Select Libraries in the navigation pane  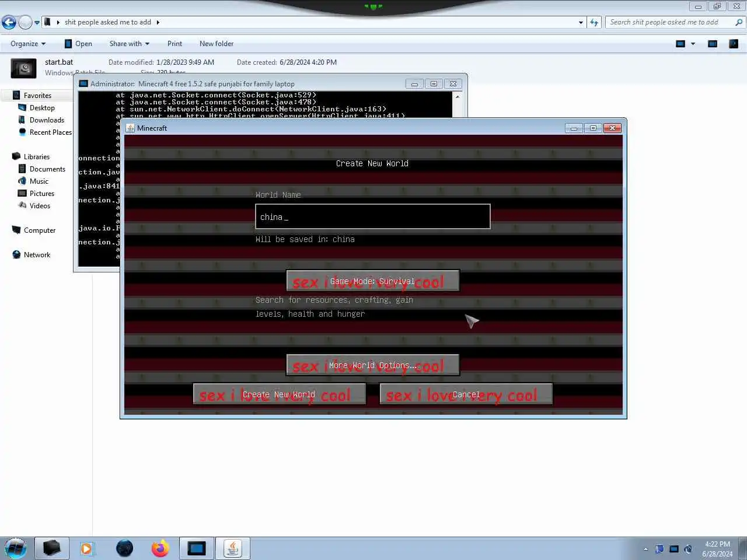click(x=36, y=157)
